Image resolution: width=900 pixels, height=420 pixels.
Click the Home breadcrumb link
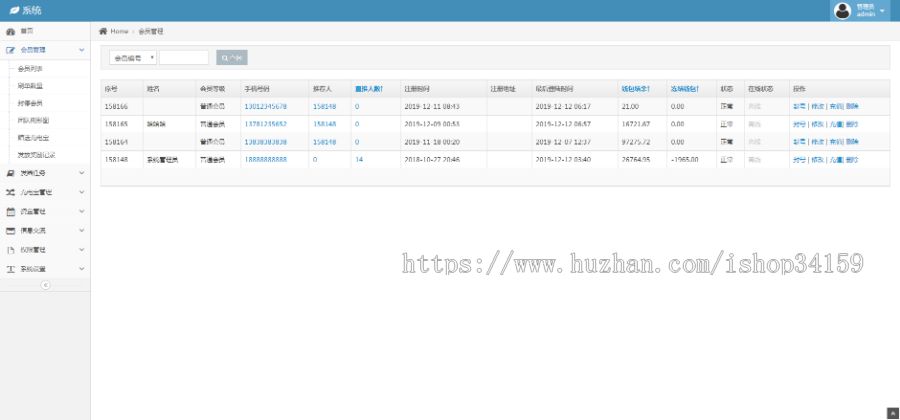(x=119, y=32)
